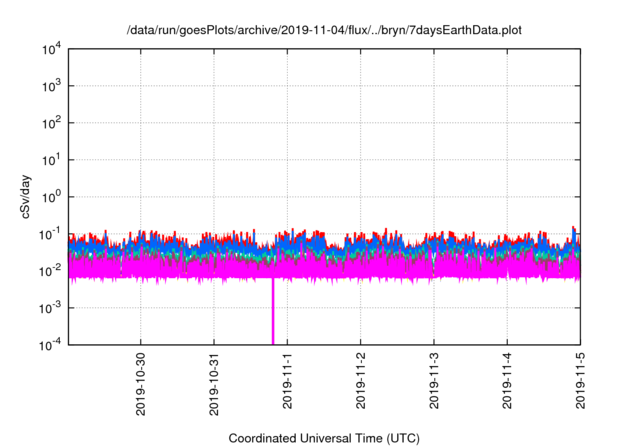
Task: Click the 2019-11-3 date label
Action: (434, 381)
